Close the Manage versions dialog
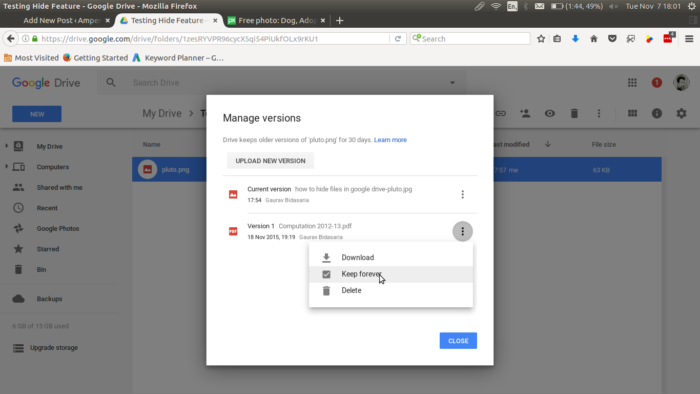Screen dimensions: 700x394 click(458, 340)
